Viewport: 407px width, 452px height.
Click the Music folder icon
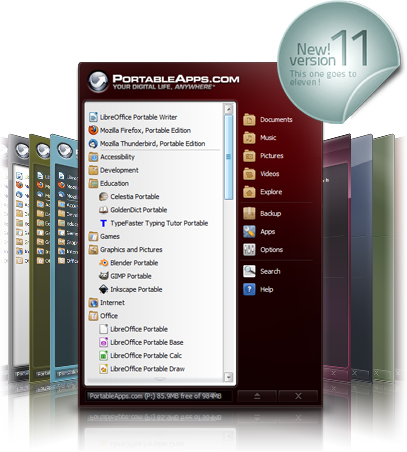pos(249,137)
